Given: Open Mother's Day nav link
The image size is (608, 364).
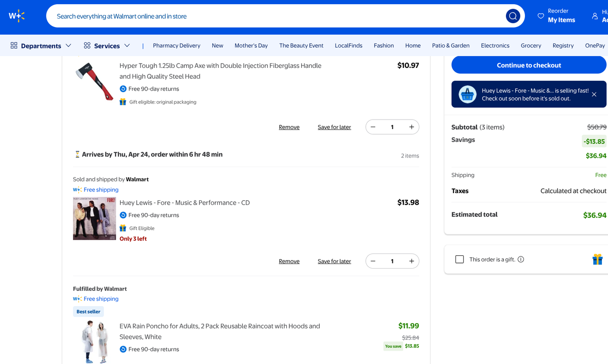Looking at the screenshot, I should (x=251, y=46).
